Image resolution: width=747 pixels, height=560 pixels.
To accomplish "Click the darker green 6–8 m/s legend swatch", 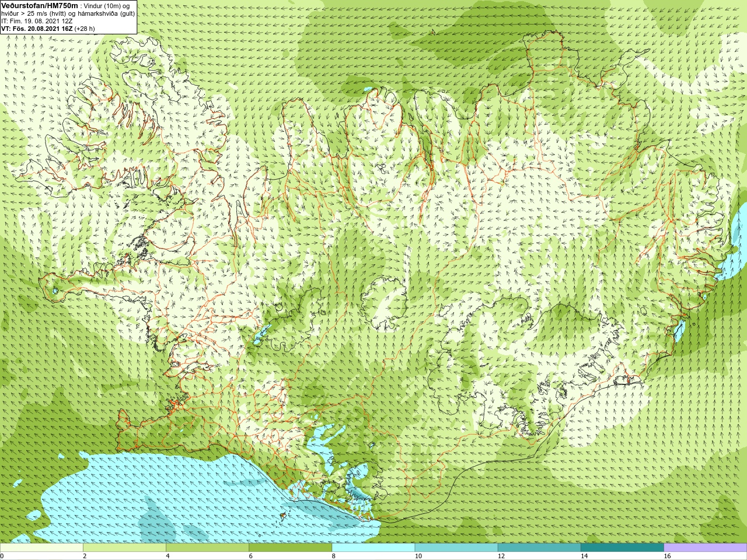I will pos(290,548).
